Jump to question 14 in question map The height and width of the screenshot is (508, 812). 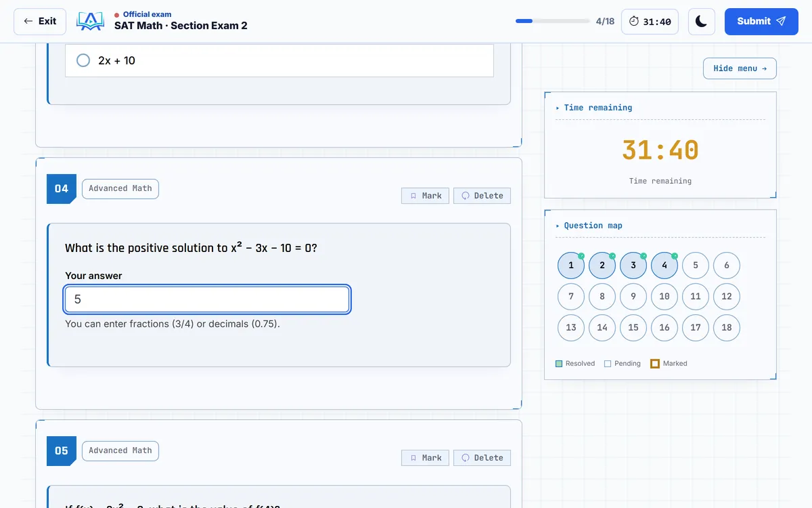(x=602, y=328)
